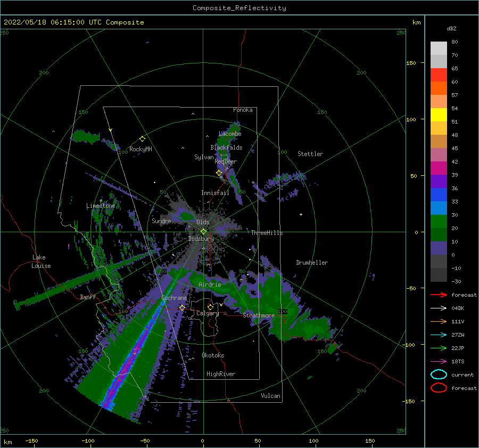Click the orange 111V arrow symbol
The image size is (479, 448).
click(x=439, y=321)
